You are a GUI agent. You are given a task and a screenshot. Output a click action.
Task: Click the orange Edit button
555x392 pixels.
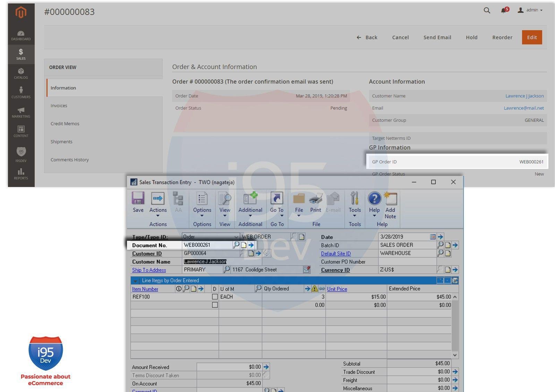[x=531, y=37]
